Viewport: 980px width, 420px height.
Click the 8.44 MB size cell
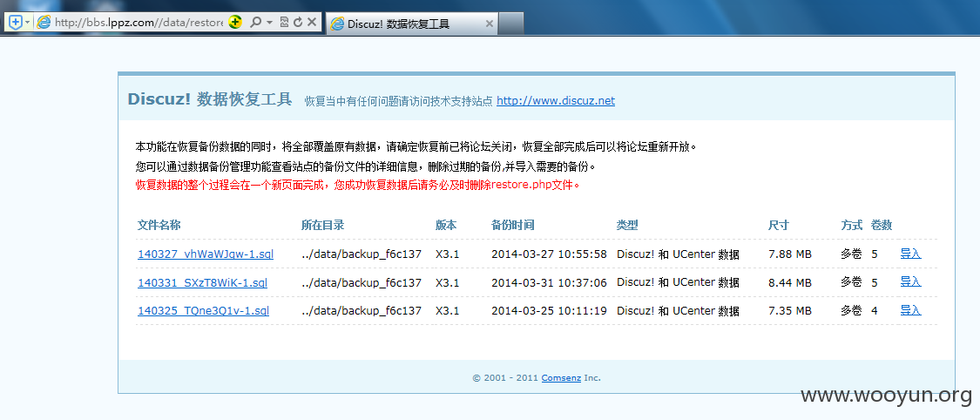[790, 282]
